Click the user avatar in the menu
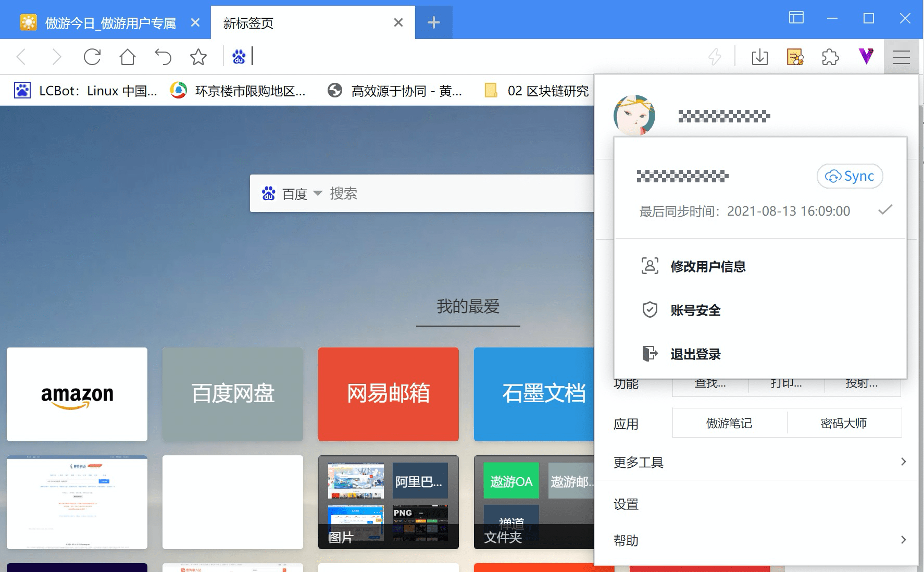Viewport: 924px width, 572px height. 634,115
